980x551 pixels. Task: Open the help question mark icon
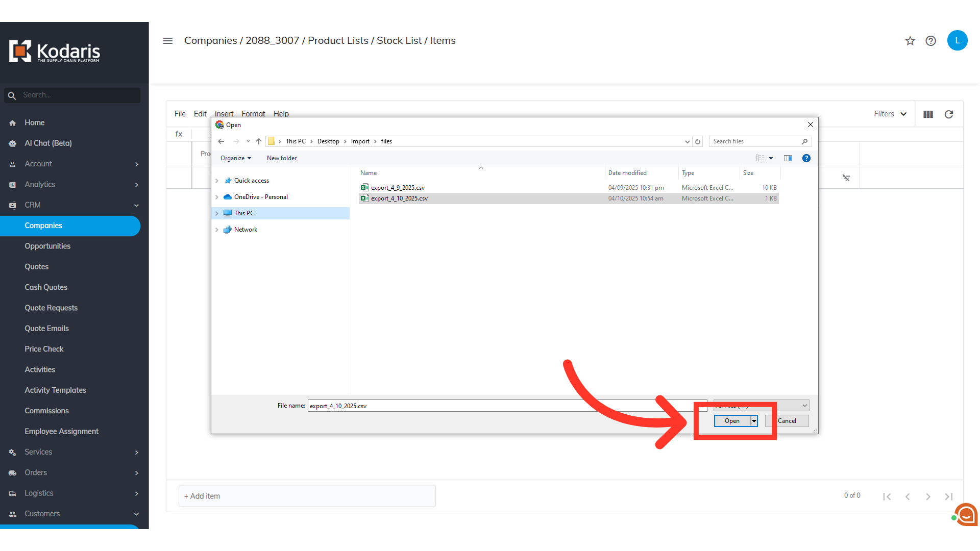pyautogui.click(x=930, y=41)
